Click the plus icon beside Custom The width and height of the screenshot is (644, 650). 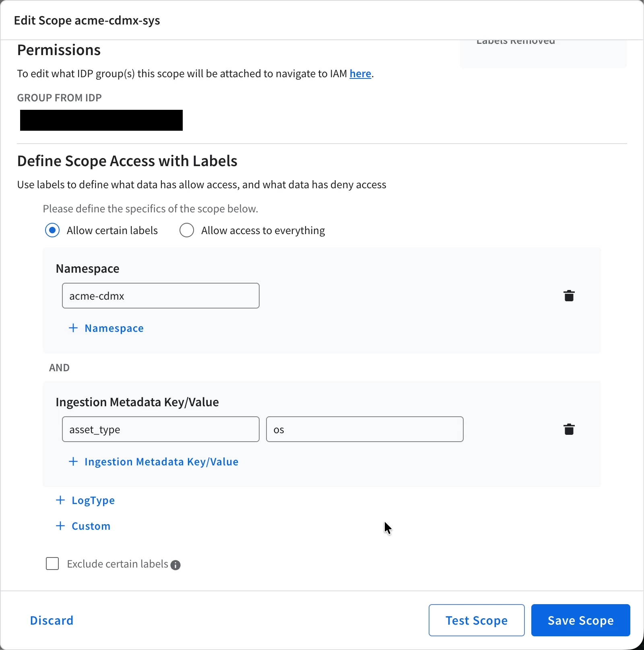tap(60, 526)
